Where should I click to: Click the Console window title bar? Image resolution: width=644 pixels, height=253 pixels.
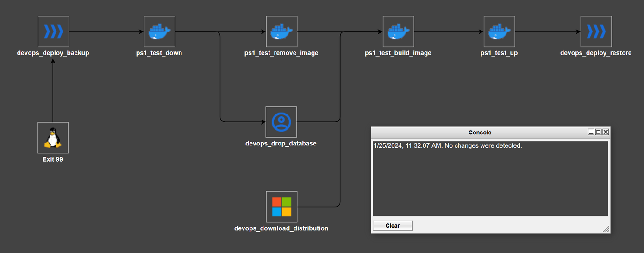coord(480,133)
